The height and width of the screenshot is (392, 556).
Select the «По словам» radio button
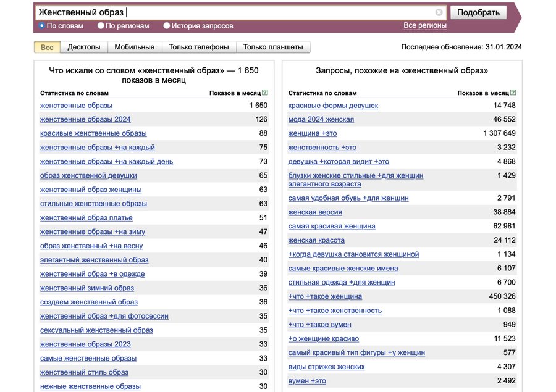tap(42, 26)
